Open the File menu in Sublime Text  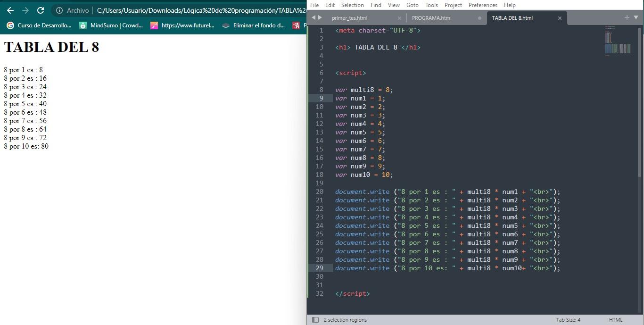point(314,5)
